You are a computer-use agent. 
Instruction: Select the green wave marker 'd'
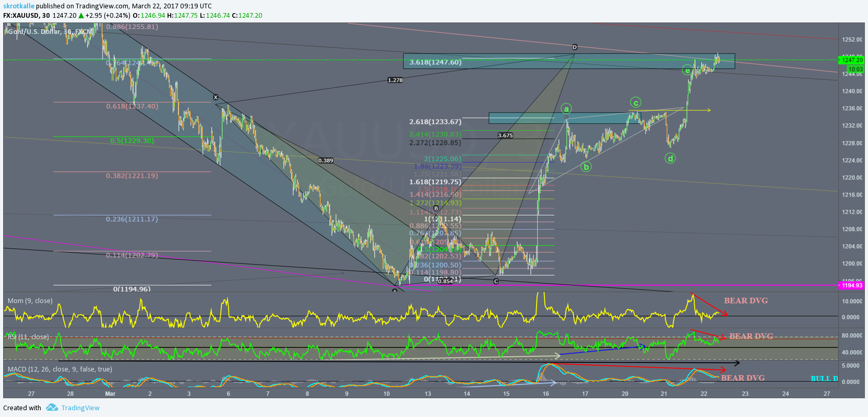(x=670, y=158)
